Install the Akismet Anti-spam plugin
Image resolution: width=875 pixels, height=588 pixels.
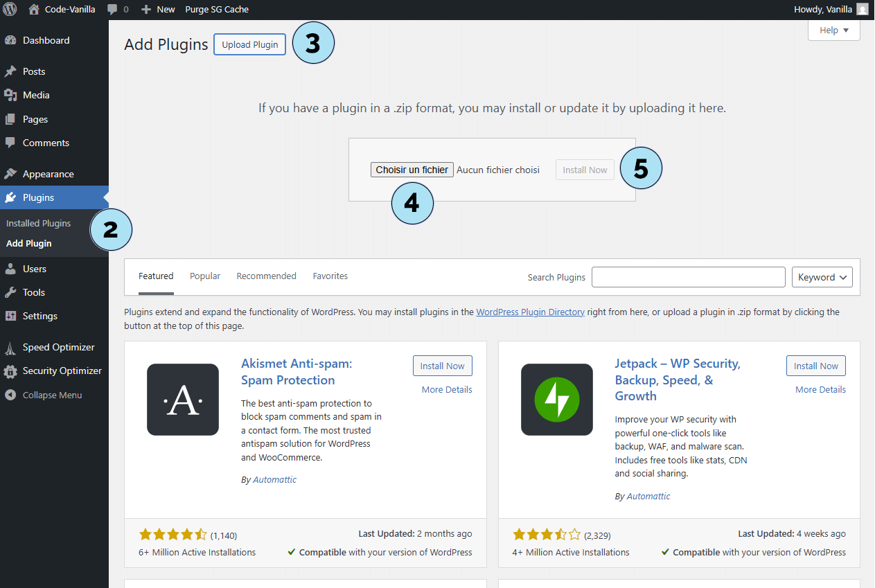tap(442, 366)
